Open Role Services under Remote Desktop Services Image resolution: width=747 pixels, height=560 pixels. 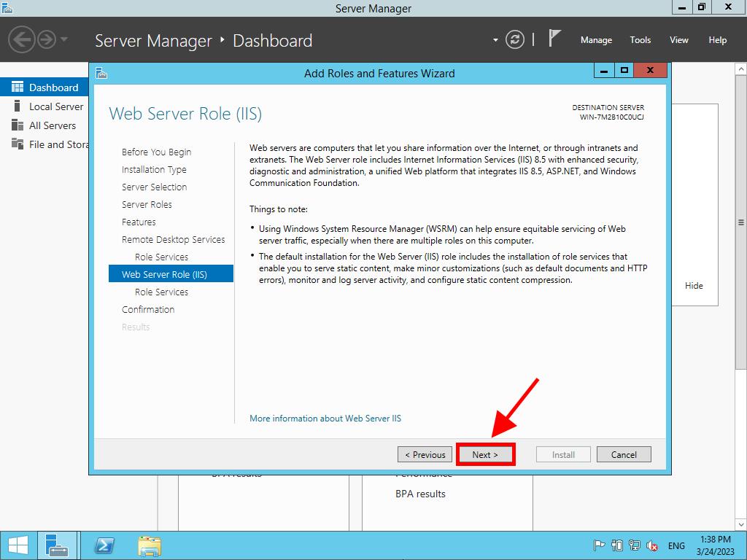coord(161,257)
